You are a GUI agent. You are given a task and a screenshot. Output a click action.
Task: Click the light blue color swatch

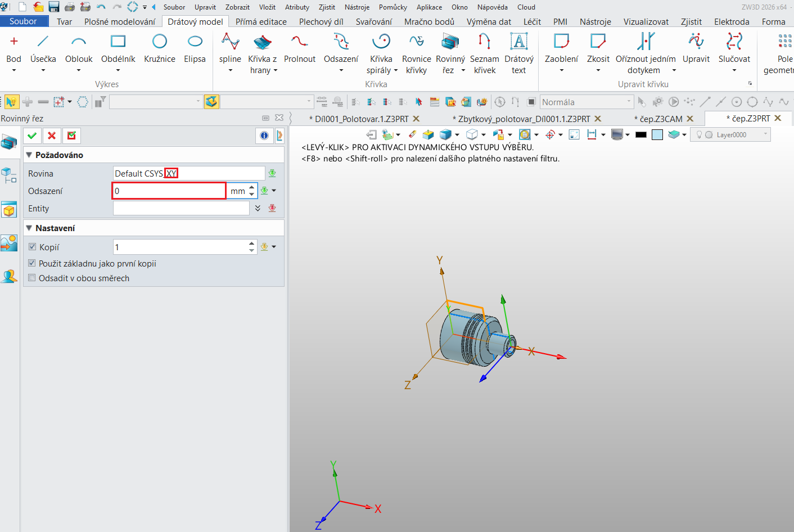tap(657, 135)
